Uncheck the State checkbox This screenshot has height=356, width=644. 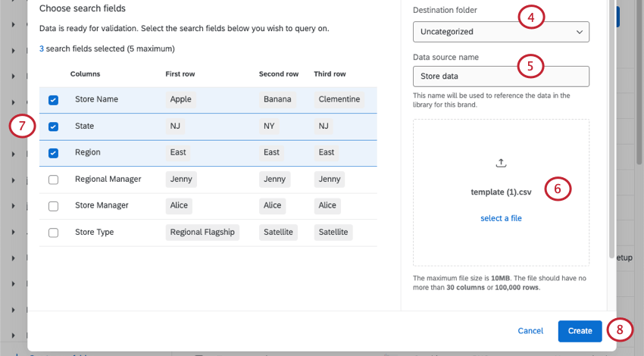53,126
